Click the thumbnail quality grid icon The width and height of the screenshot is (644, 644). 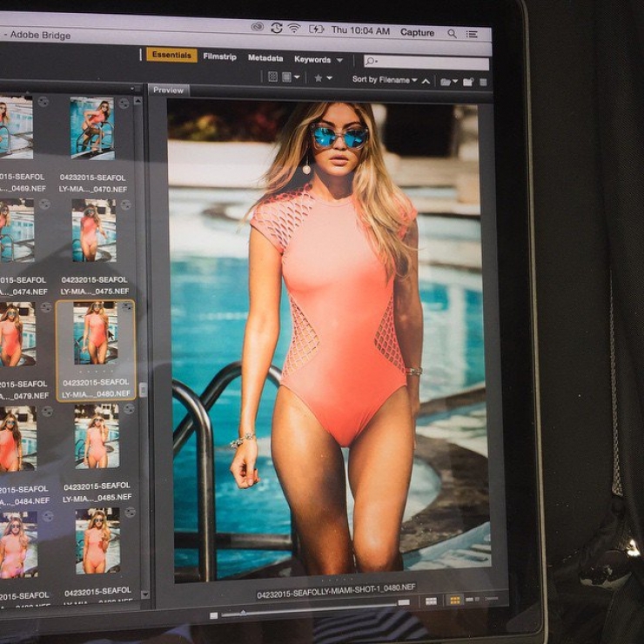(x=272, y=77)
